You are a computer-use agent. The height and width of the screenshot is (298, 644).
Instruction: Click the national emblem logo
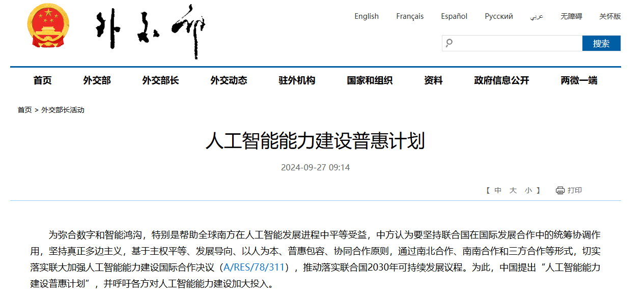48,26
